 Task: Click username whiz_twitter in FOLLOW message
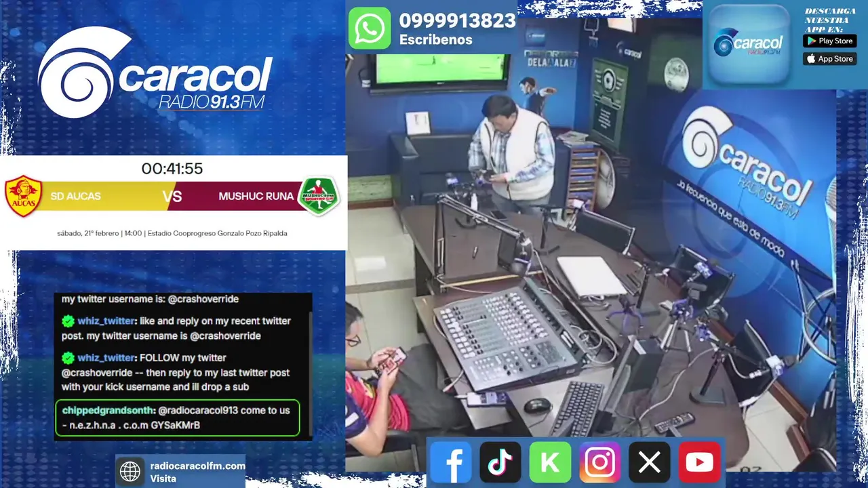point(106,358)
